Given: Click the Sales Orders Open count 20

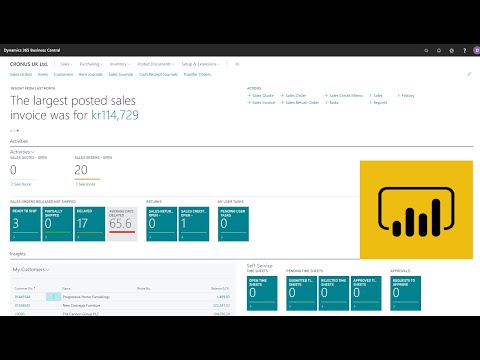Looking at the screenshot, I should (x=81, y=170).
